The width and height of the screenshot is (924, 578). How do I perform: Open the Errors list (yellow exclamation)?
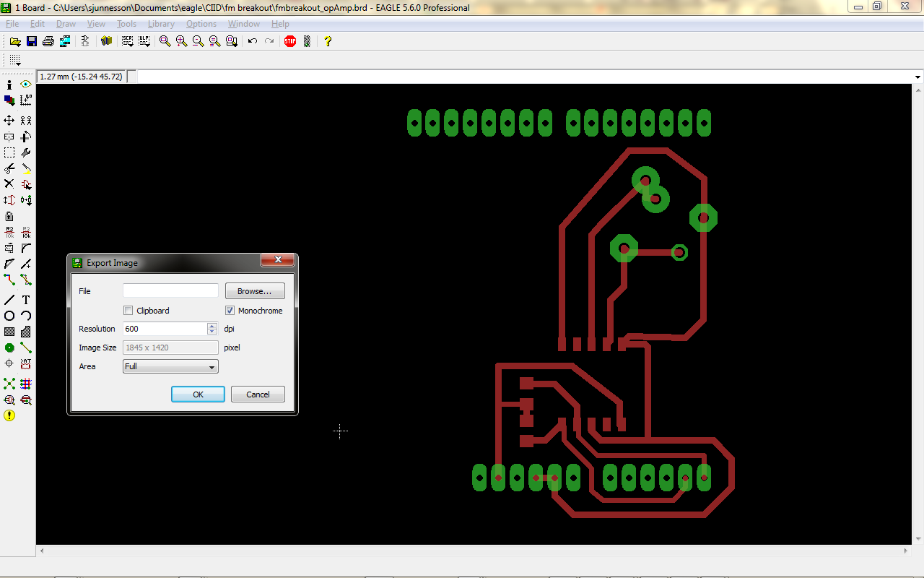9,415
